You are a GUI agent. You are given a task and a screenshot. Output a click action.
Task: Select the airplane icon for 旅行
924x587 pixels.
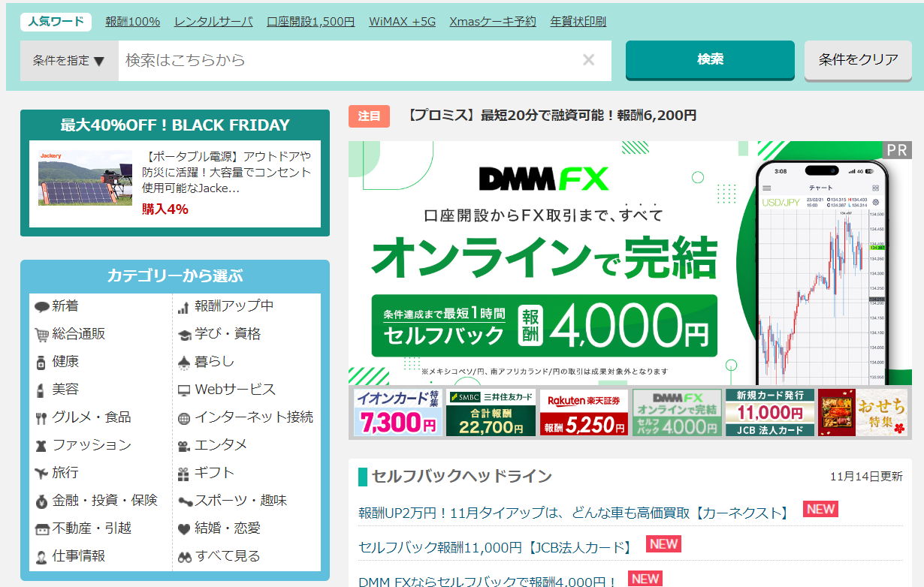(x=41, y=473)
